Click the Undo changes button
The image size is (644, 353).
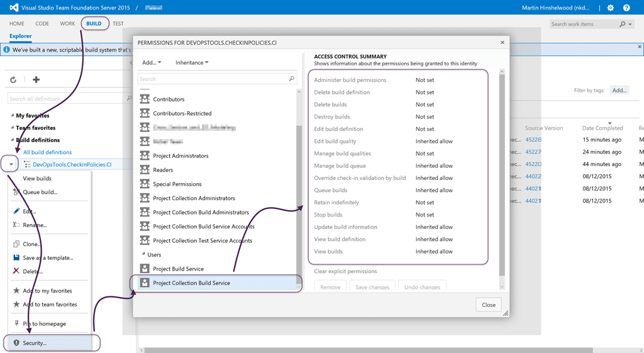click(x=422, y=286)
